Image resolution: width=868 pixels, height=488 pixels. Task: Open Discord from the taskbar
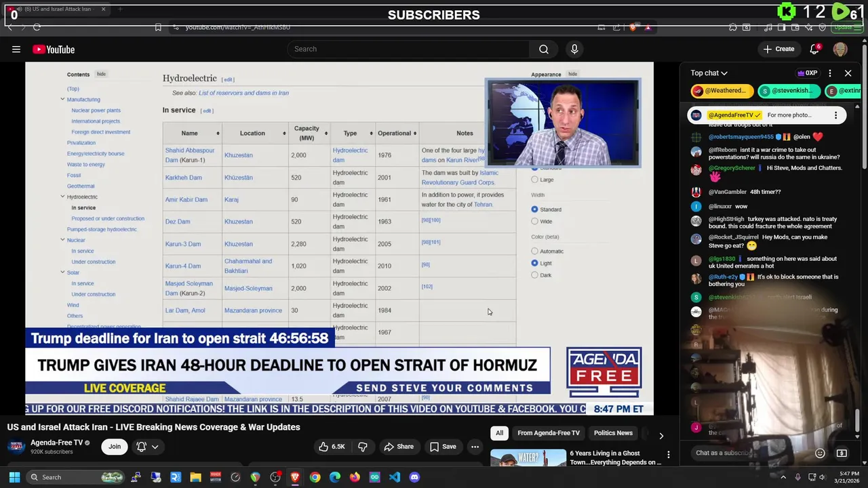coord(414,477)
